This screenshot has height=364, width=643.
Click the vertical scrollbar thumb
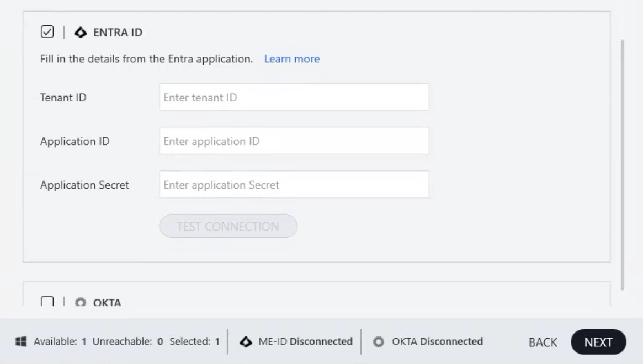coord(622,165)
